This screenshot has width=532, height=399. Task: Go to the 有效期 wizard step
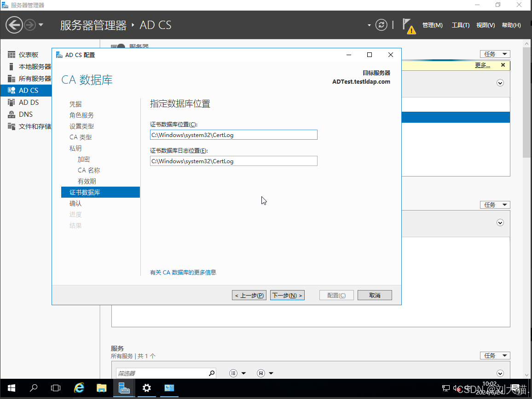[x=87, y=182]
